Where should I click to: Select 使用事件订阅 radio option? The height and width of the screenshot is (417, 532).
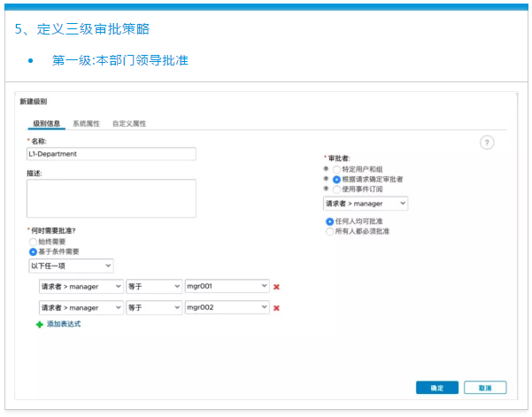(x=336, y=188)
